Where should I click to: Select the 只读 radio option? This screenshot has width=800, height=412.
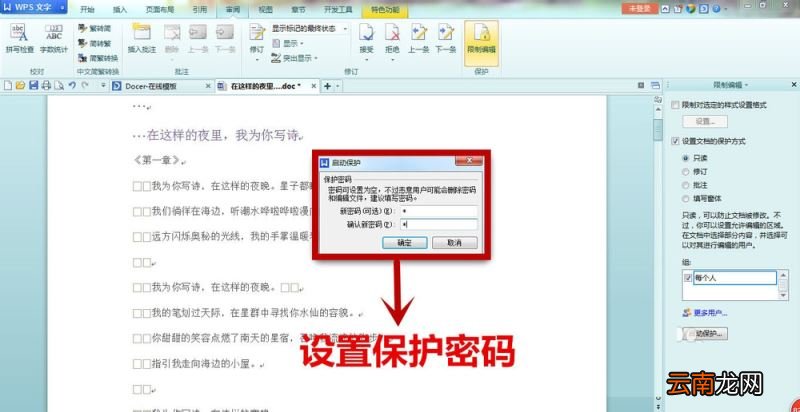click(x=686, y=158)
